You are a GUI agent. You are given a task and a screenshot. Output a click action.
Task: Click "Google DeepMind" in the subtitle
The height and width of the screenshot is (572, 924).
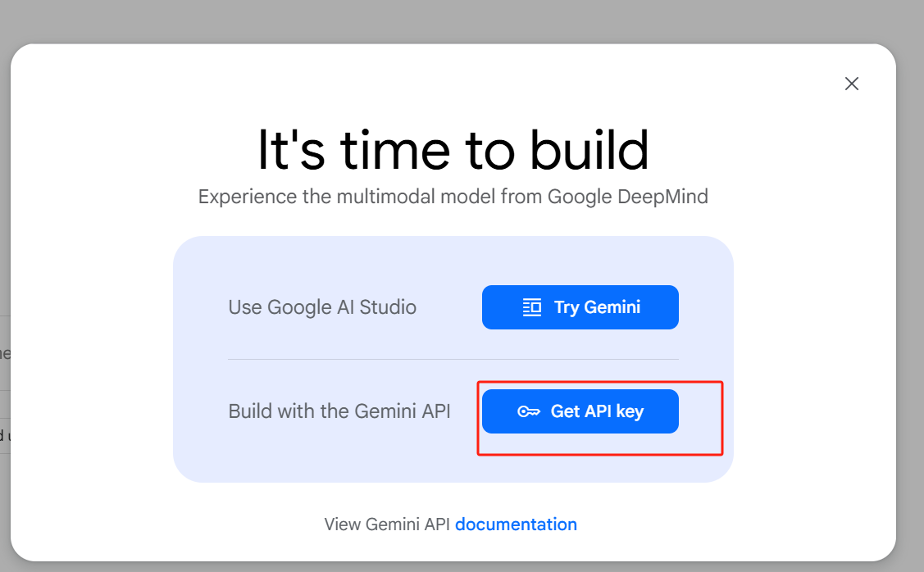[627, 197]
